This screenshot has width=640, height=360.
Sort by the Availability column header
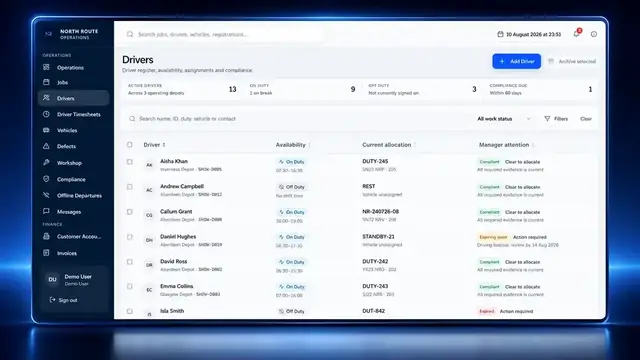point(293,145)
